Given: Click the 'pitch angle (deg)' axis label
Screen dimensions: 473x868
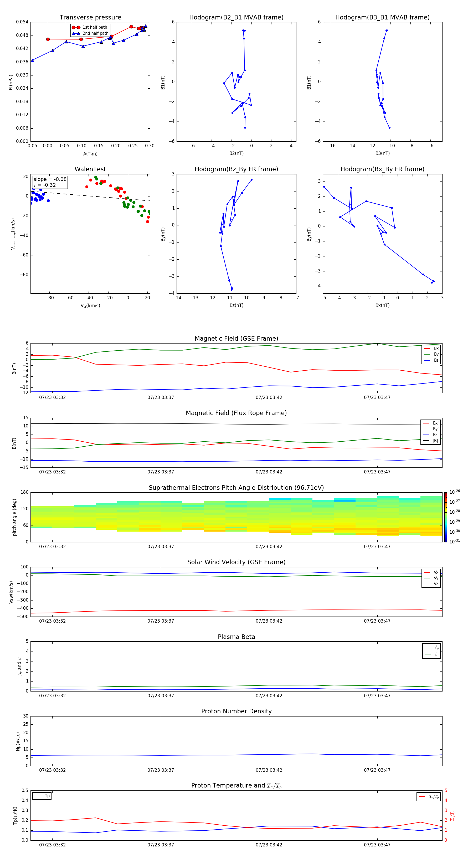Looking at the screenshot, I should (14, 517).
